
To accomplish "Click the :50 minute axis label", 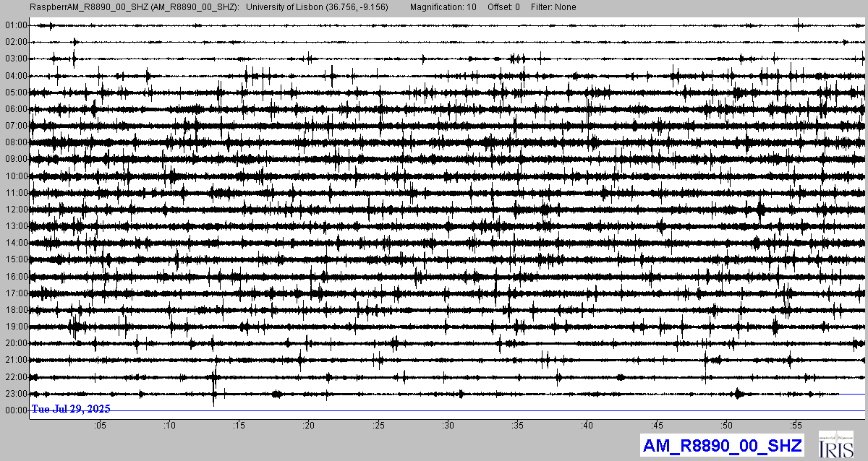I will [727, 425].
